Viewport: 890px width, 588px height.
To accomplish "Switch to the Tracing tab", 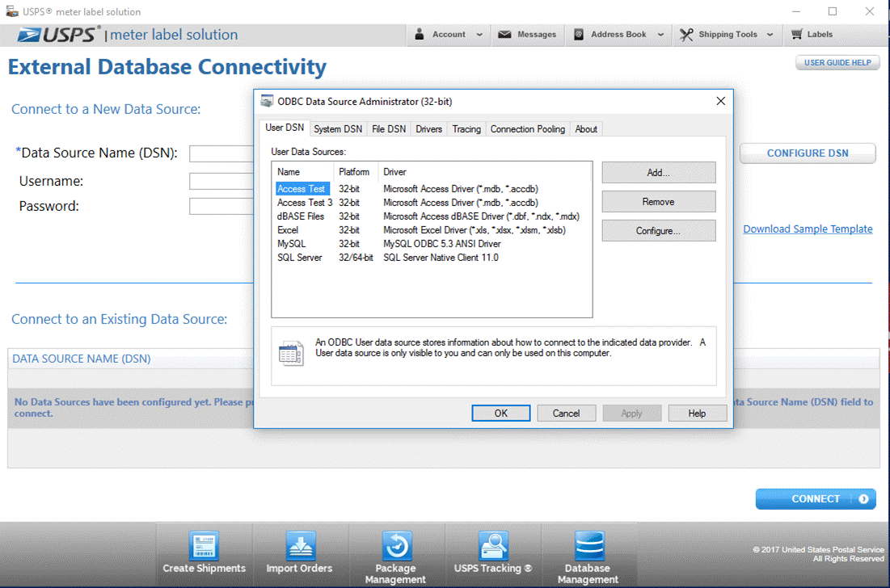I will tap(466, 129).
